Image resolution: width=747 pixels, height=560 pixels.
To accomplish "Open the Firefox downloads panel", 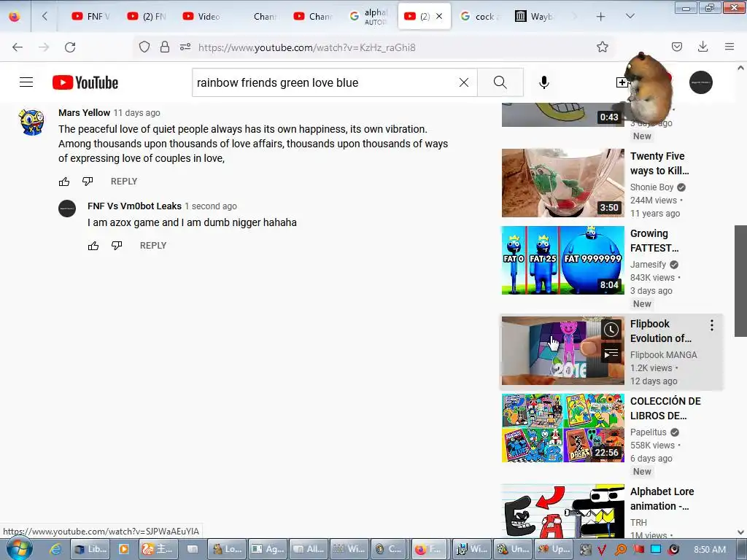I will pyautogui.click(x=703, y=47).
